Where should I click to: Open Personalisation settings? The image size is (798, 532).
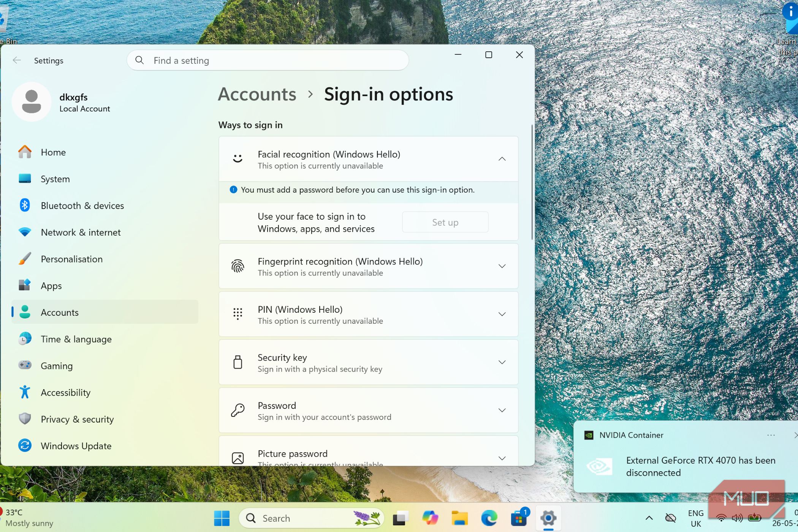pyautogui.click(x=105, y=259)
